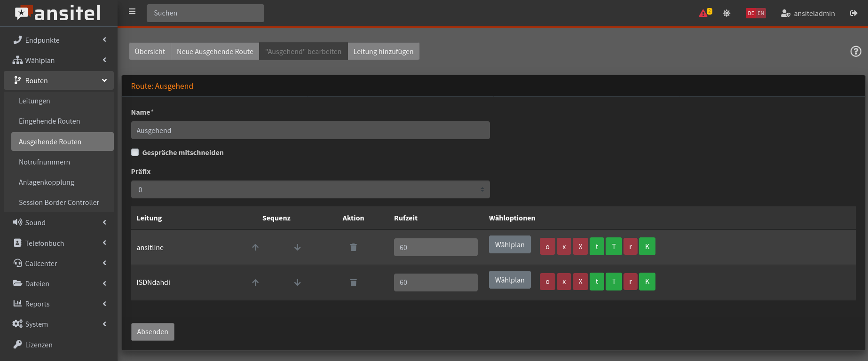Enable Gespräche mitschneiden checkbox
The image size is (868, 361).
pyautogui.click(x=135, y=152)
